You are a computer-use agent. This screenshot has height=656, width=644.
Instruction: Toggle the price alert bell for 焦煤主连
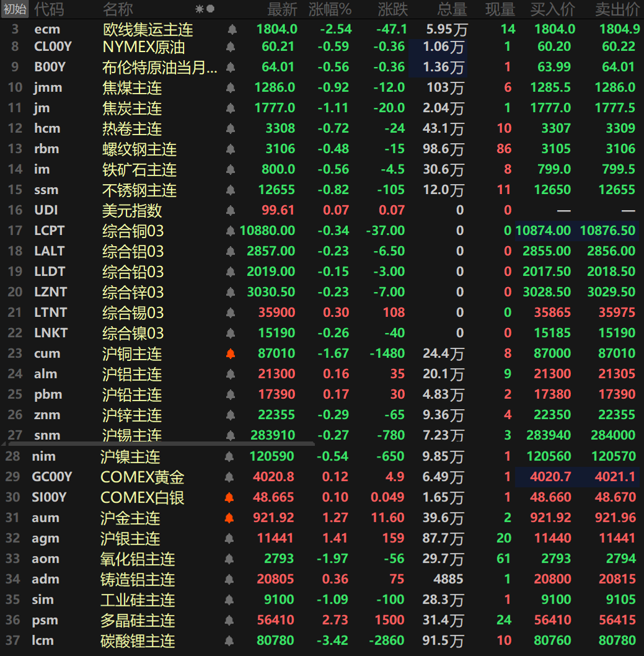click(x=231, y=88)
